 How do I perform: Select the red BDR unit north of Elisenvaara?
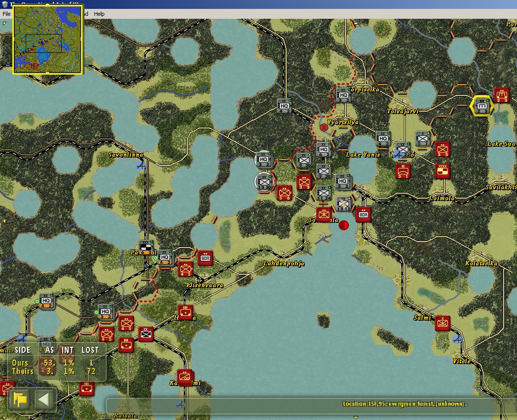(x=205, y=258)
